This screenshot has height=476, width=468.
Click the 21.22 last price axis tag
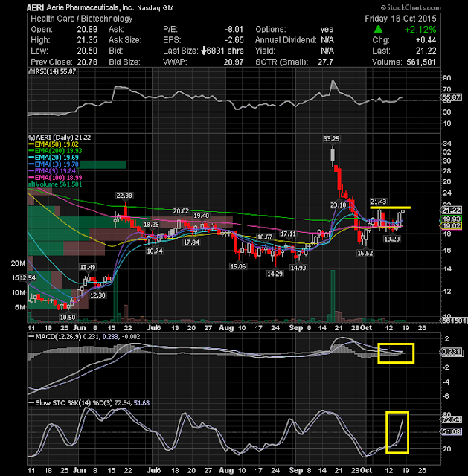[x=452, y=210]
